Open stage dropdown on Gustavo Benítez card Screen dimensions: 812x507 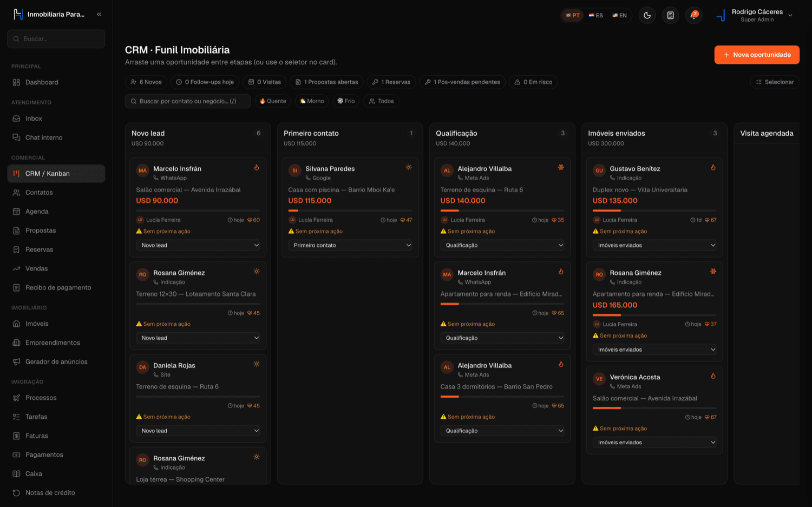[x=654, y=246]
